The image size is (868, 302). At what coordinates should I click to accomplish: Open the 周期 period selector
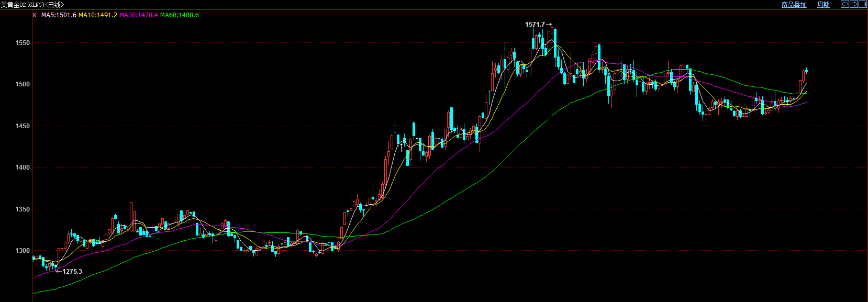click(x=824, y=5)
